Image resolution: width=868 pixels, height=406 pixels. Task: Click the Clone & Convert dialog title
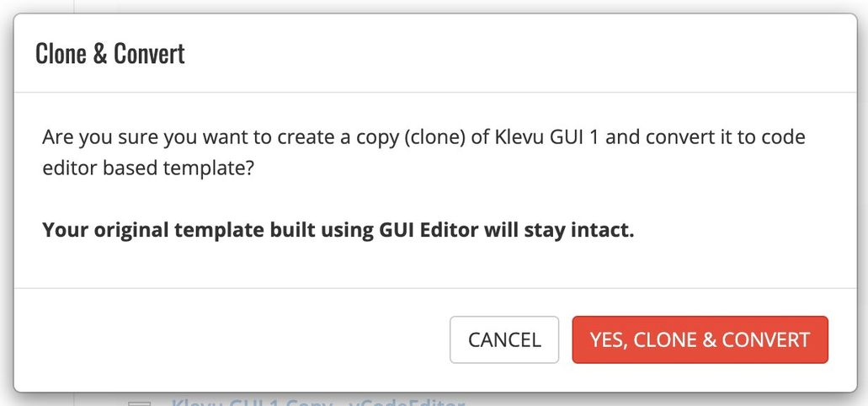[110, 53]
